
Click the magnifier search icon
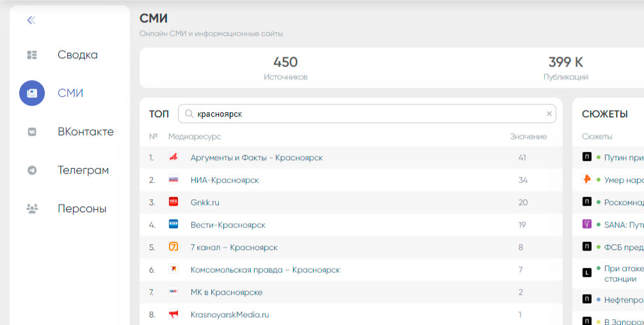coord(189,114)
